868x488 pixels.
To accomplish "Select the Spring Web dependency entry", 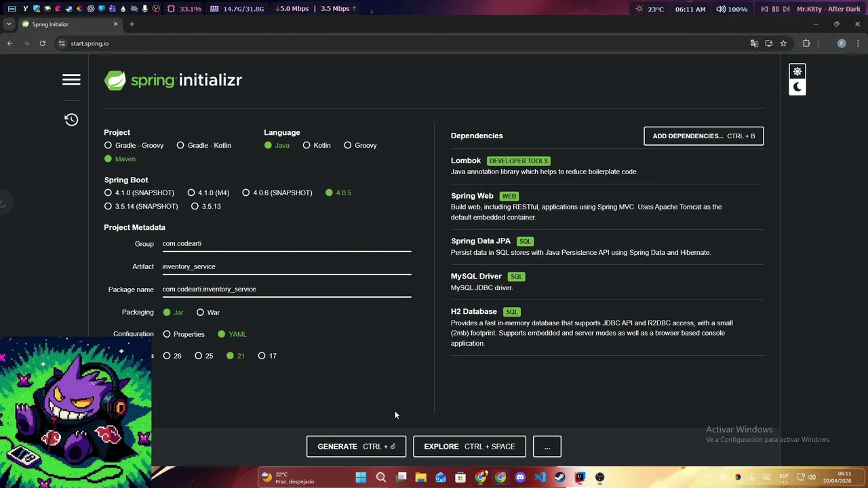I will (x=607, y=206).
